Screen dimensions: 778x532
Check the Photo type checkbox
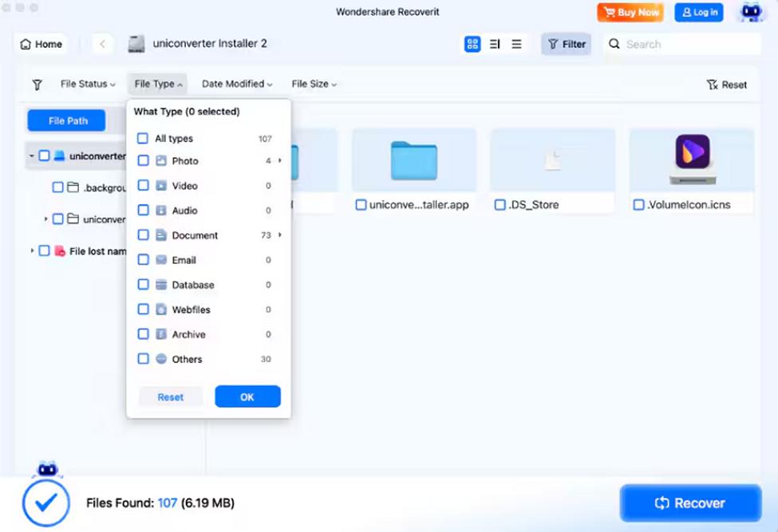tap(143, 160)
